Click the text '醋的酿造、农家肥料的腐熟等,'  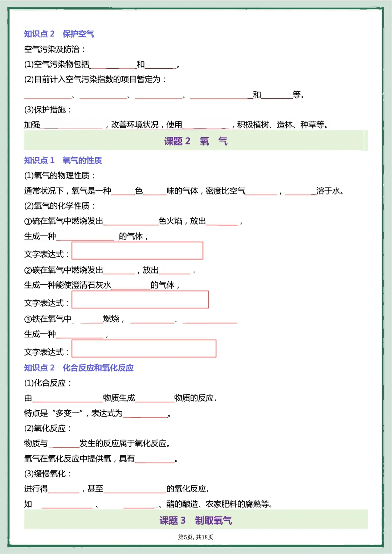point(219,504)
